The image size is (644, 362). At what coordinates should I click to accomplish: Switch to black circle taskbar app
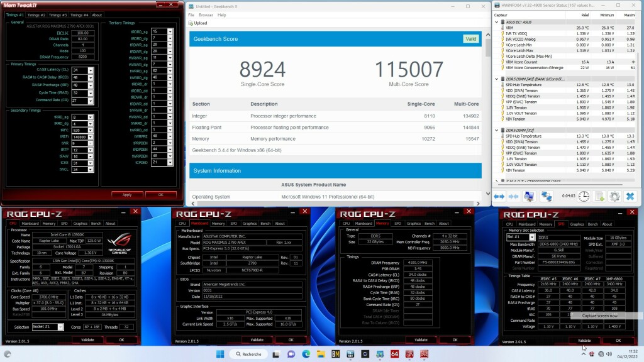[x=365, y=354]
